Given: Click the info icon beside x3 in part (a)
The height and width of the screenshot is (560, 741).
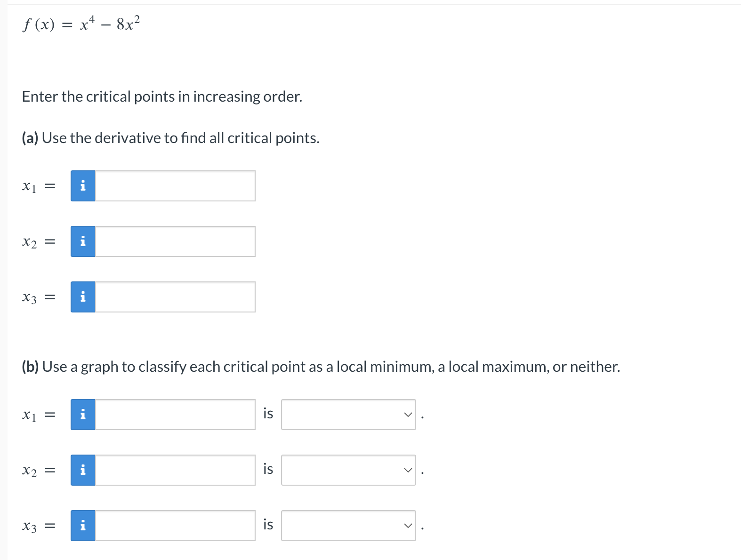Looking at the screenshot, I should (83, 296).
